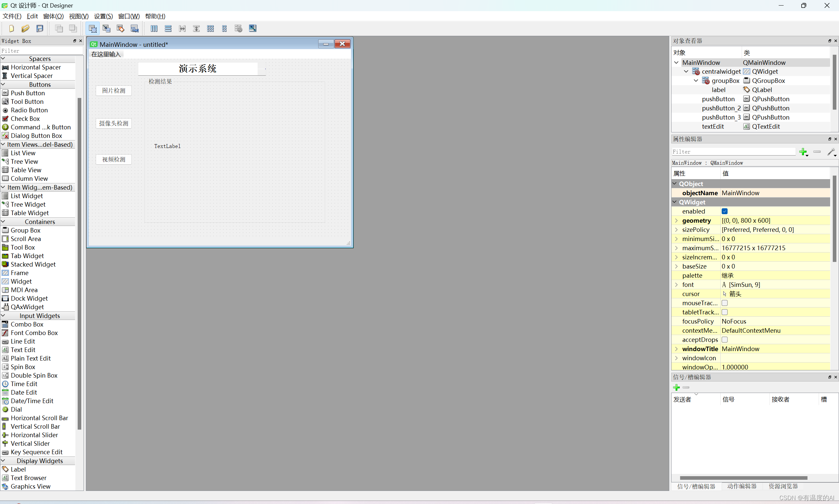
Task: Switch to Edit Signals/Slots mode
Action: [107, 28]
